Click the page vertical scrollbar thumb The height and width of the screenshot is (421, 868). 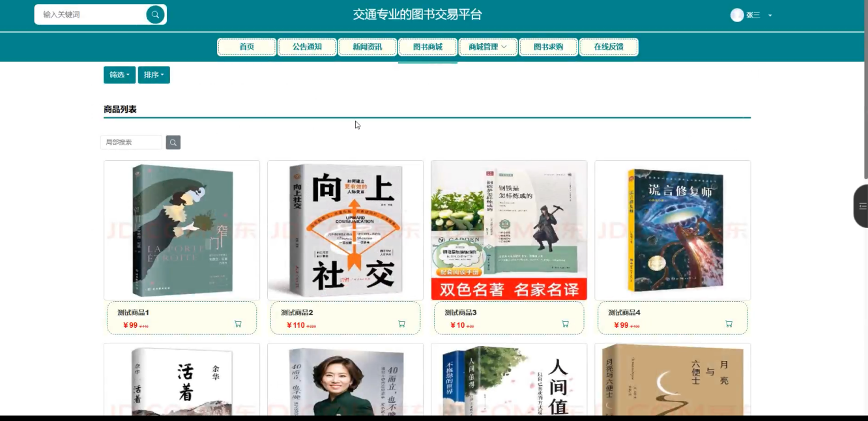pos(865,89)
